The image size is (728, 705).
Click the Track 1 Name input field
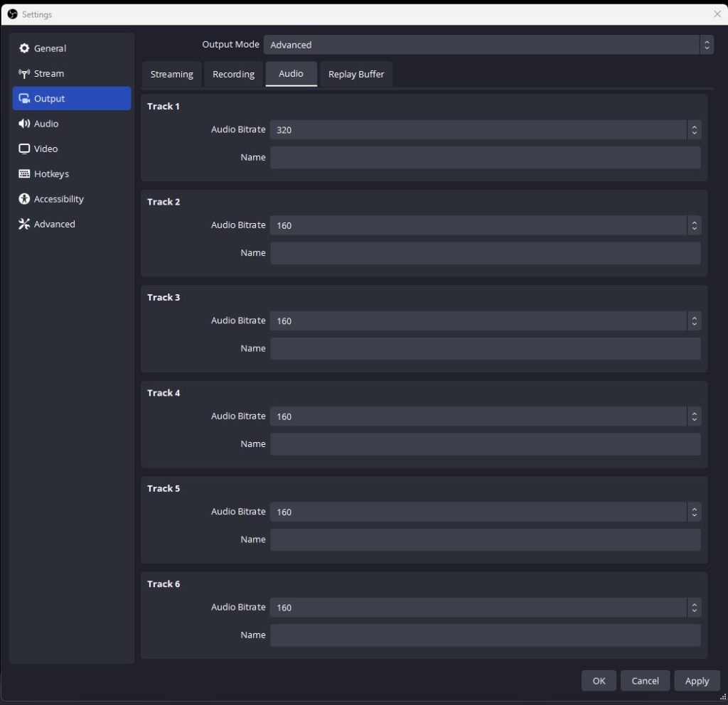pyautogui.click(x=485, y=158)
